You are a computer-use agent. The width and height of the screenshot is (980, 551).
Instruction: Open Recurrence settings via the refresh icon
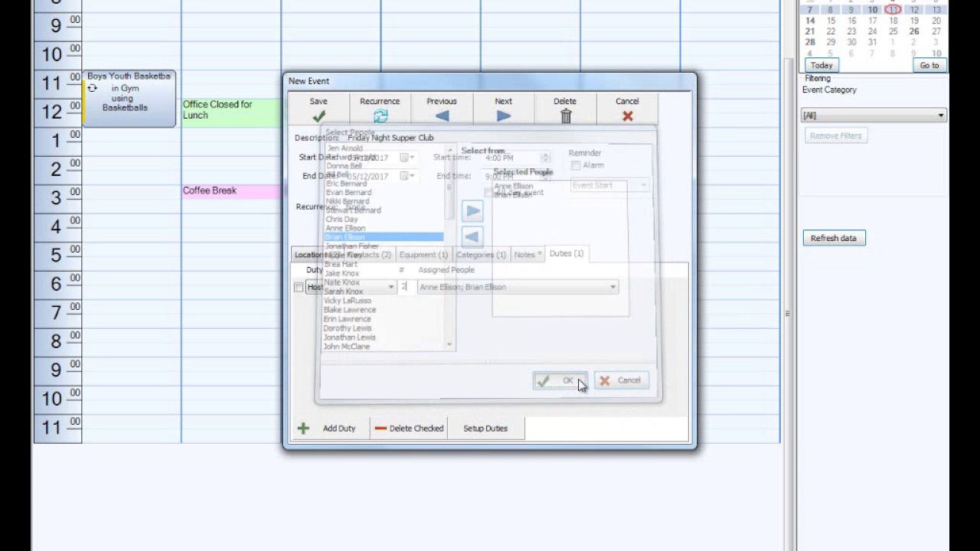tap(380, 116)
